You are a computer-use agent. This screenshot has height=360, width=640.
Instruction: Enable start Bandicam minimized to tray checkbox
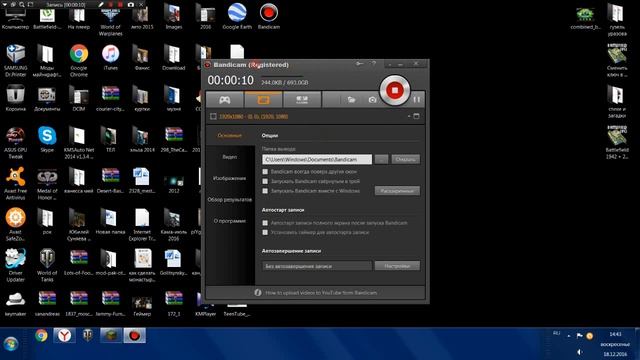point(265,181)
